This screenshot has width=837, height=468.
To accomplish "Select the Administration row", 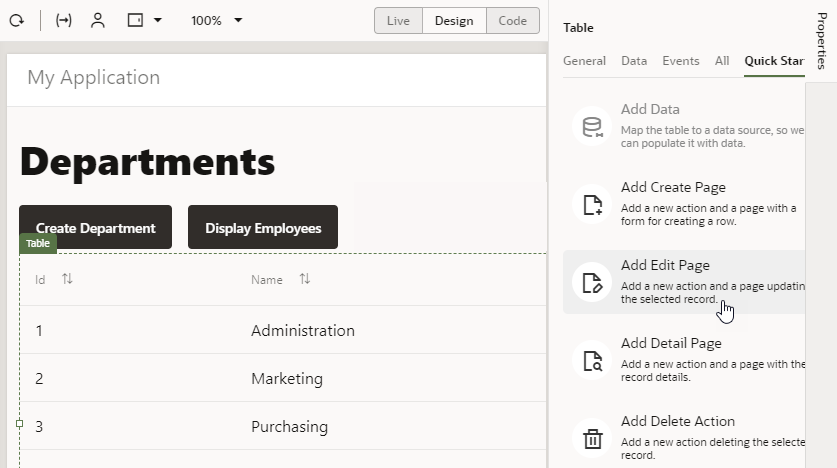I will coord(283,330).
